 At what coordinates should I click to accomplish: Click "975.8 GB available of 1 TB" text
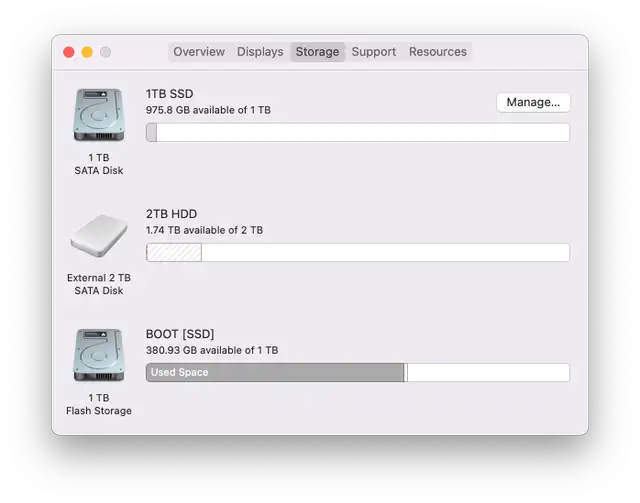pos(208,110)
